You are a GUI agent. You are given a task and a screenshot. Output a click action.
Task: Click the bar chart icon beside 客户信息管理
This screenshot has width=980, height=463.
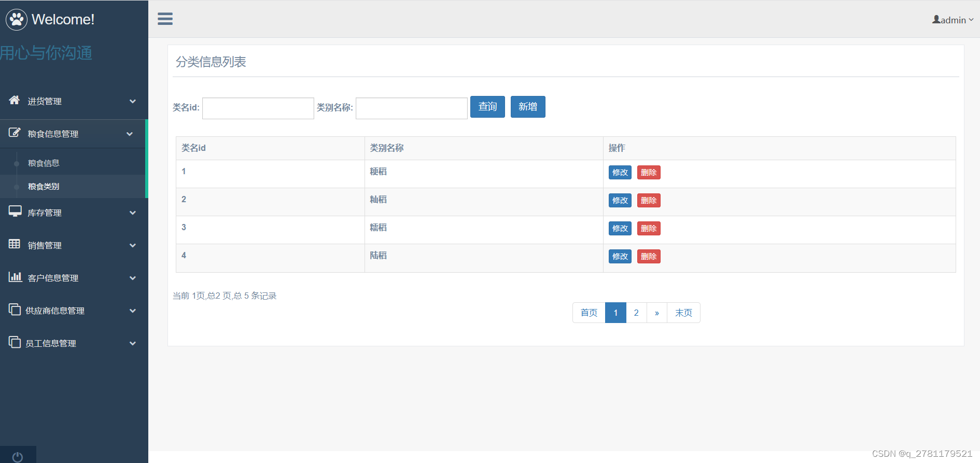click(x=15, y=277)
